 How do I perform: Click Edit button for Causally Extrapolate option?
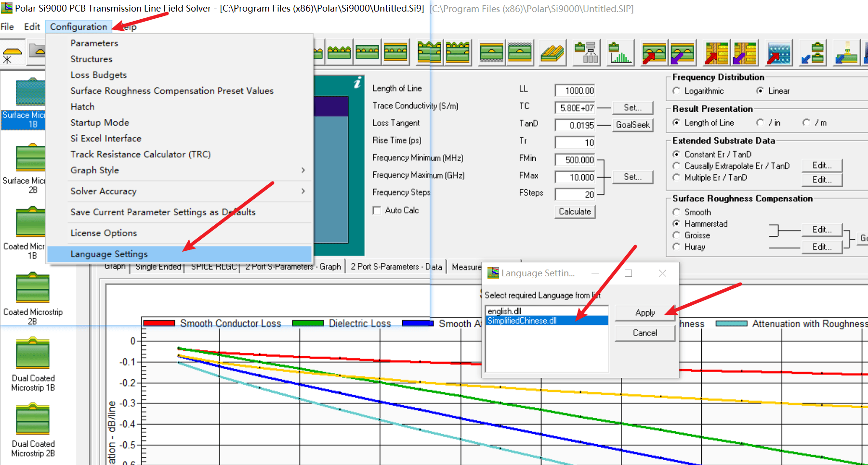pyautogui.click(x=822, y=166)
